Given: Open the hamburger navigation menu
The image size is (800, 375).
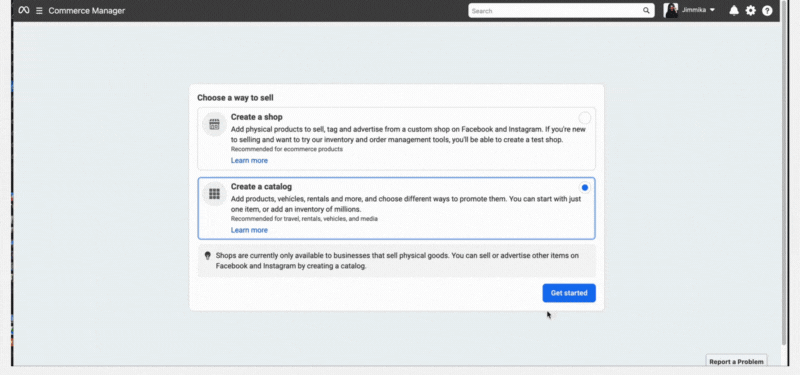Looking at the screenshot, I should (39, 11).
